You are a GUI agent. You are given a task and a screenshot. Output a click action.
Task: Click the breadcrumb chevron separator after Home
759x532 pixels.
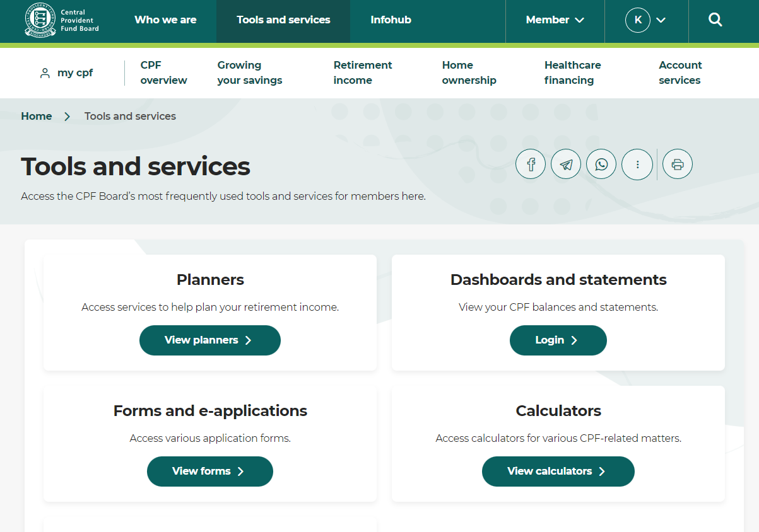tap(68, 117)
